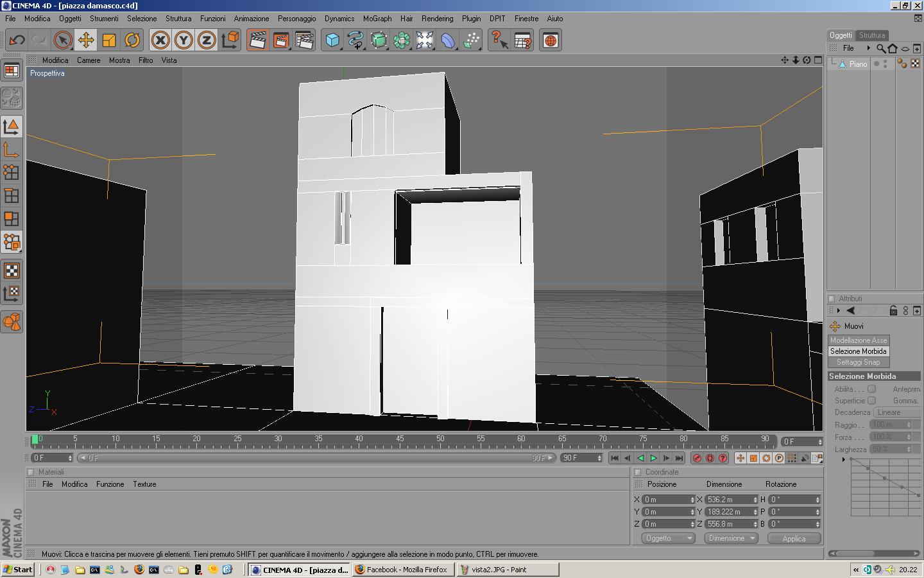Screen dimensions: 924x578
Task: Select the Scale tool icon
Action: click(109, 40)
